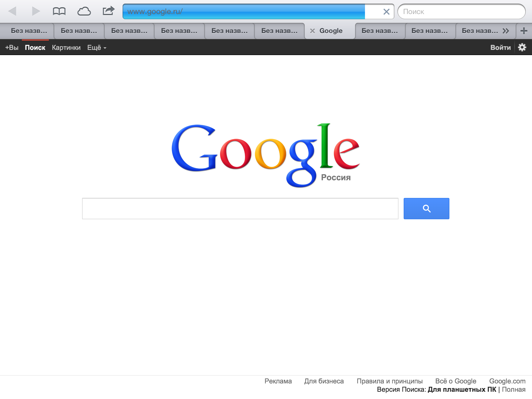Image resolution: width=532 pixels, height=399 pixels.
Task: Click the Войти sign-in button
Action: tap(501, 48)
